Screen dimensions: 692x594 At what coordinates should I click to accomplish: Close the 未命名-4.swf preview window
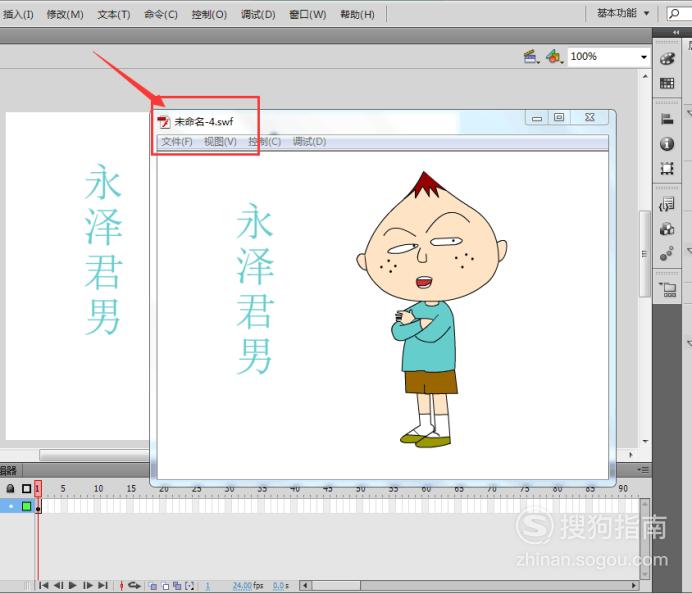click(590, 117)
